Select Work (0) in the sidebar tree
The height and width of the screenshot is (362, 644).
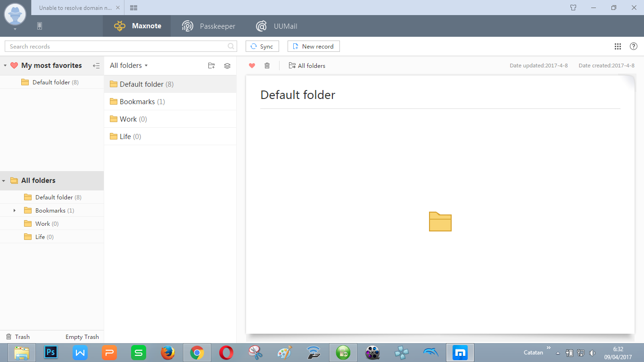click(x=52, y=223)
